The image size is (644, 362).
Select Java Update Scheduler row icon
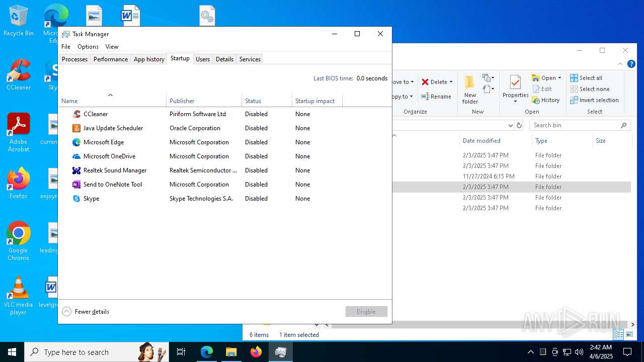(x=76, y=128)
